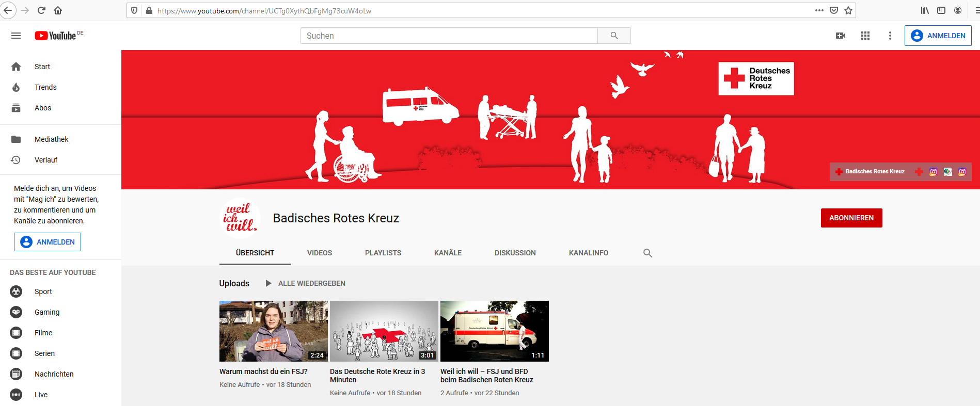The height and width of the screenshot is (406, 980).
Task: Toggle the YouTube hamburger guide menu
Action: coord(16,36)
